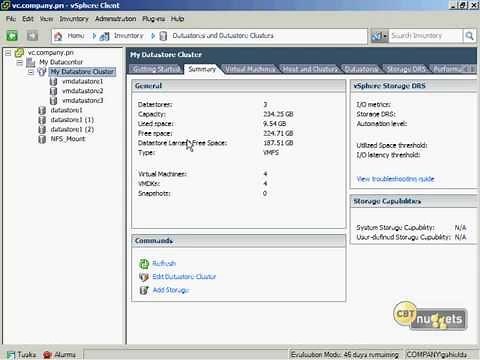Expand the Inventory breadcrumb arrow
480x360 pixels.
pyautogui.click(x=153, y=36)
